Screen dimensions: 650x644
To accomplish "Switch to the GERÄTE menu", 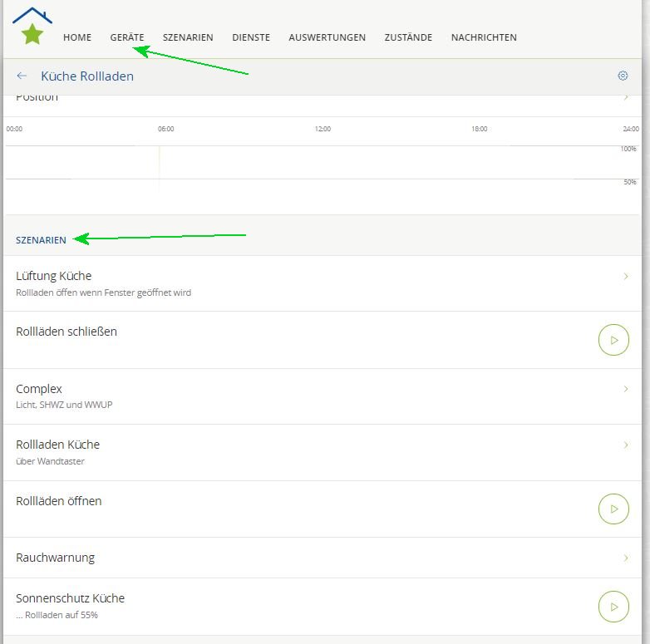I will coord(127,37).
